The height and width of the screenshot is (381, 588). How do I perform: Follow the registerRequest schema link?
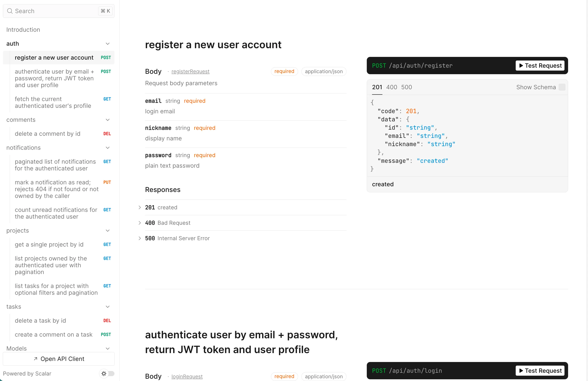click(x=190, y=71)
